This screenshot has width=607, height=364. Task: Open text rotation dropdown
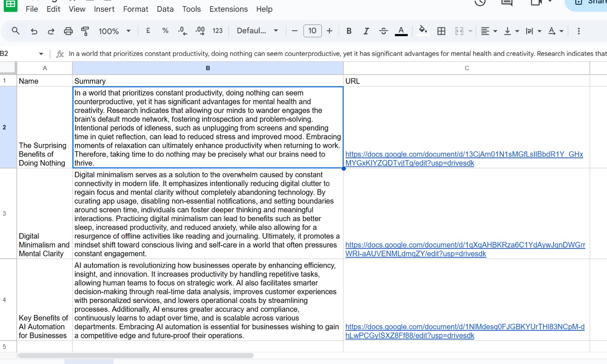click(x=556, y=31)
